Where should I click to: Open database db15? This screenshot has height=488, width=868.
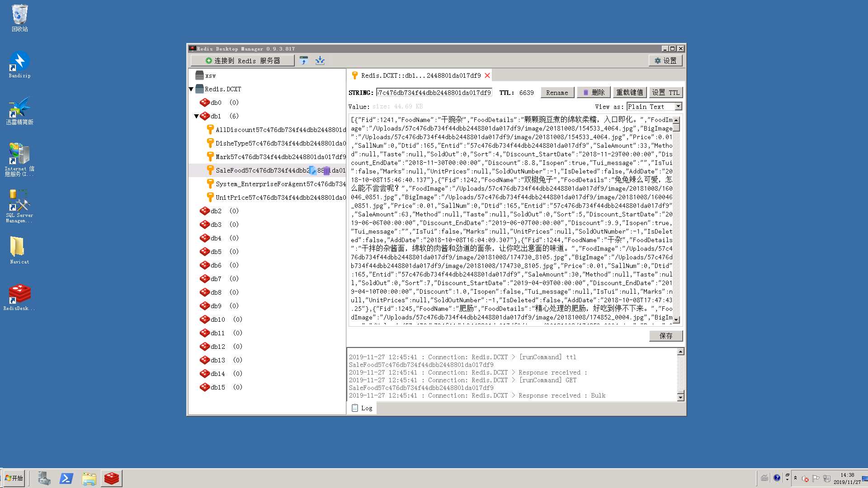pos(221,387)
